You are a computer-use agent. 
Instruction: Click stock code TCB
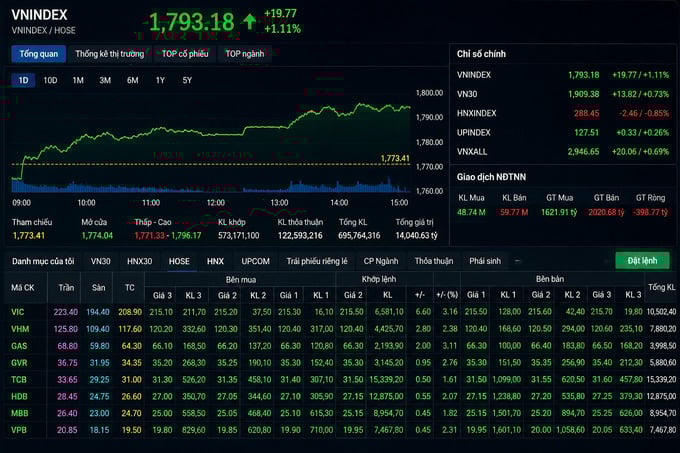(19, 380)
